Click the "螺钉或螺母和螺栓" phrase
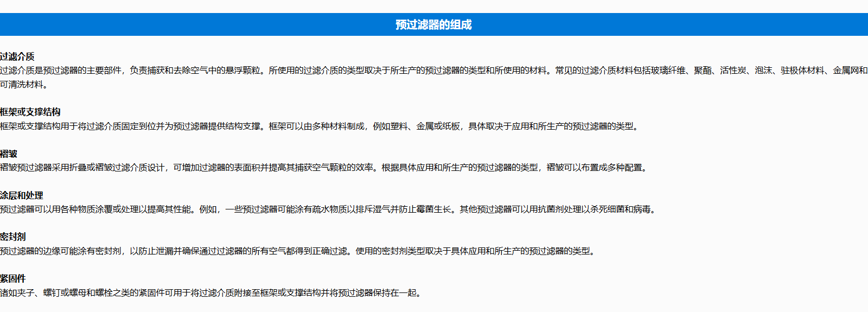This screenshot has width=868, height=312. [x=78, y=293]
